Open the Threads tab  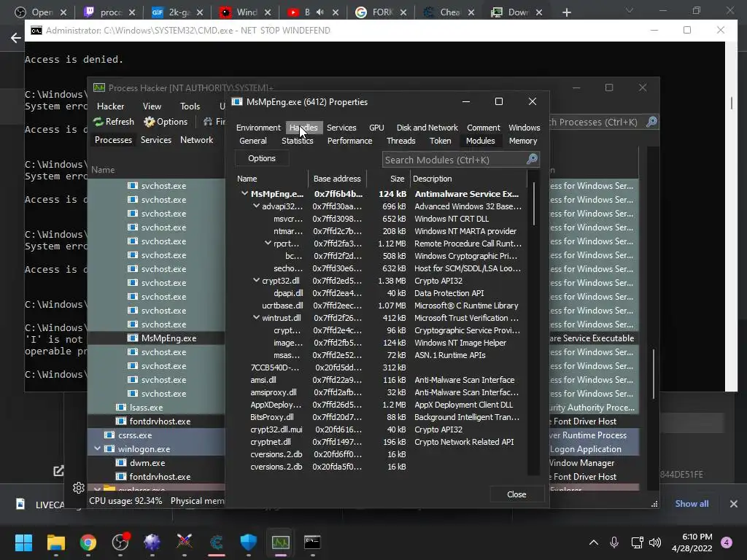[401, 141]
